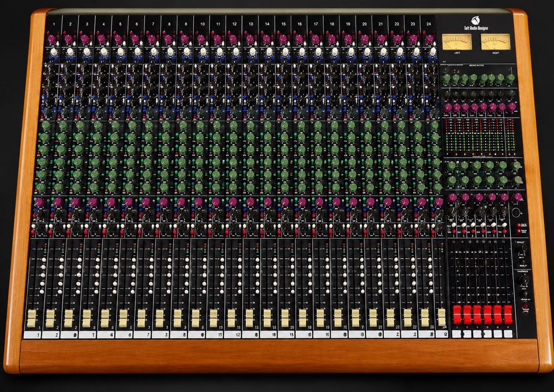Click the channel 18 cream fader cap
The width and height of the screenshot is (554, 392).
click(338, 318)
